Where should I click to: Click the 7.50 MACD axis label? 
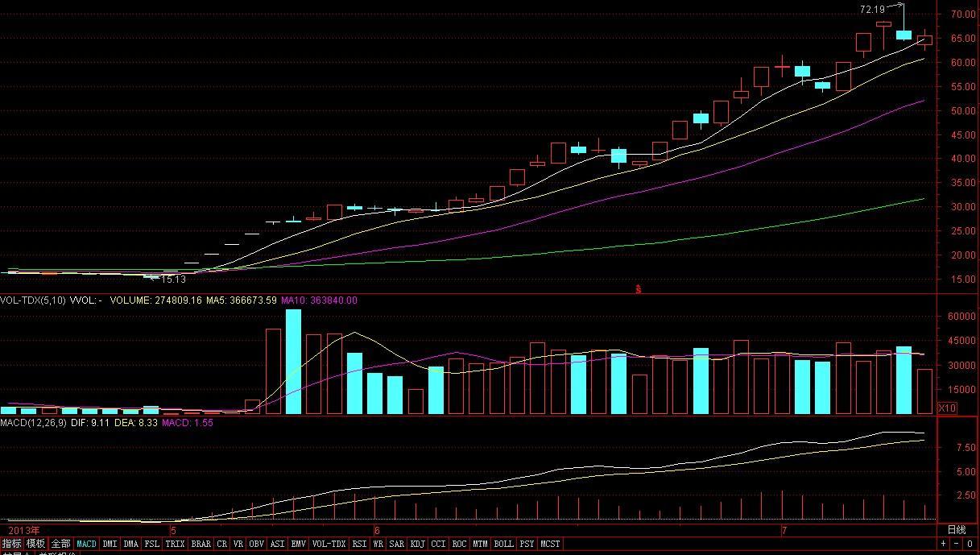tap(965, 448)
